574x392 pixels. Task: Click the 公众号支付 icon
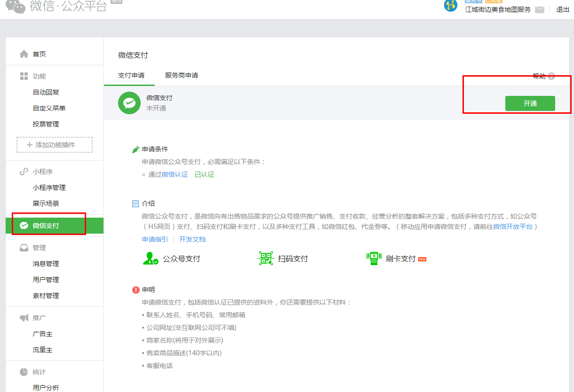[151, 259]
